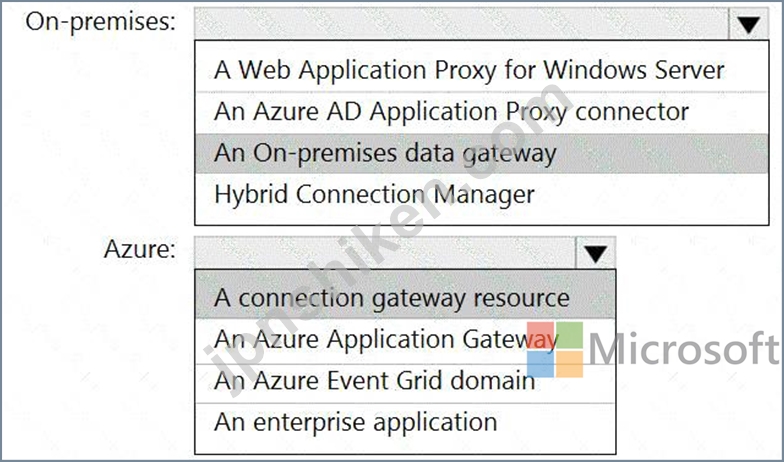Viewport: 784px width, 462px height.
Task: Click the red square of Microsoft logo
Action: click(540, 335)
